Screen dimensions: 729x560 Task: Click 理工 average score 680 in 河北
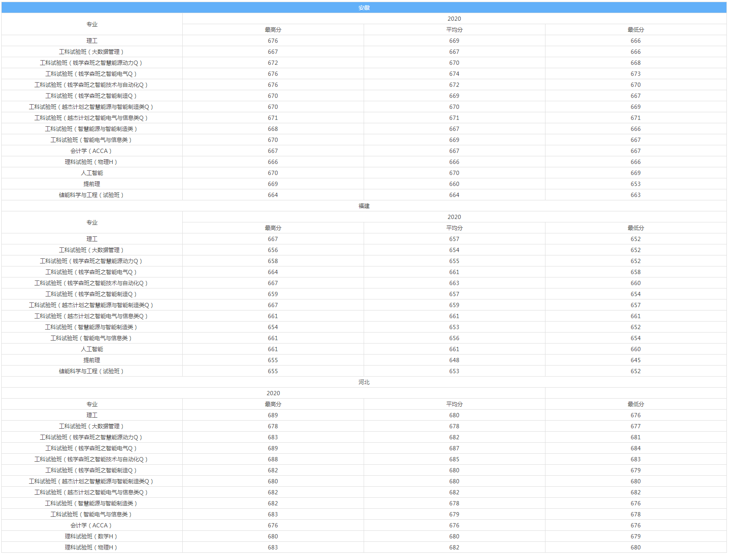(454, 415)
